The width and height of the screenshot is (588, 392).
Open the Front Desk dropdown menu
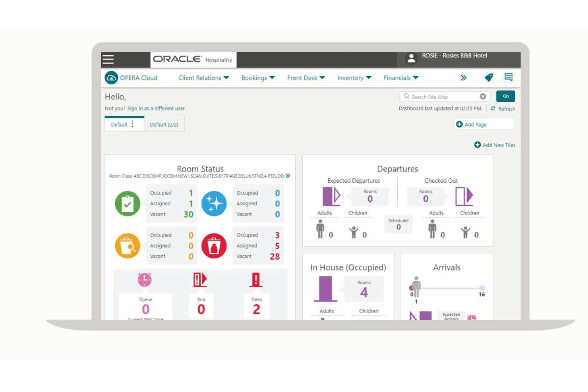306,78
